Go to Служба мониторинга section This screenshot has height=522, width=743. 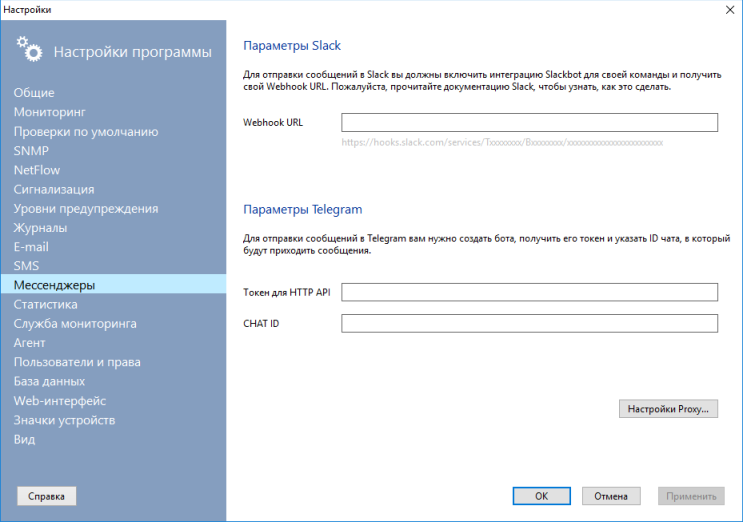coord(75,324)
